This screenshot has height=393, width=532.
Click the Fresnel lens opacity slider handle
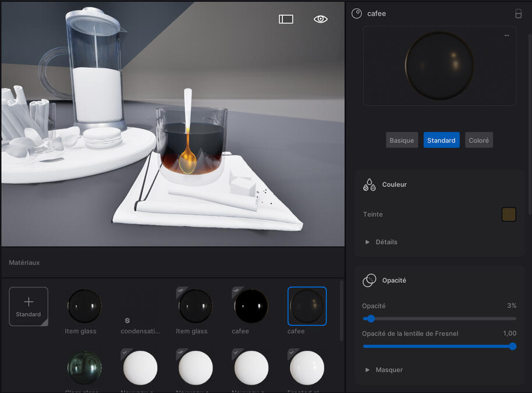[512, 346]
